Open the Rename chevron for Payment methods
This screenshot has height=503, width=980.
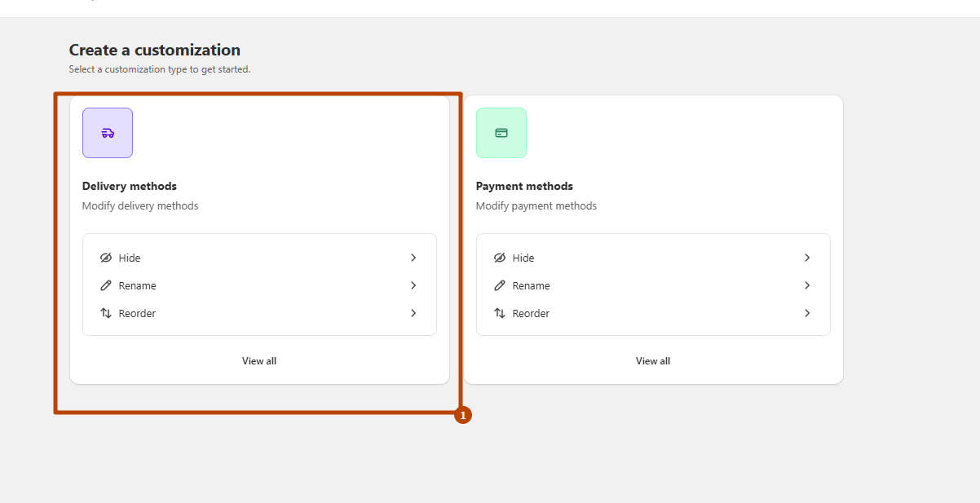click(x=807, y=285)
